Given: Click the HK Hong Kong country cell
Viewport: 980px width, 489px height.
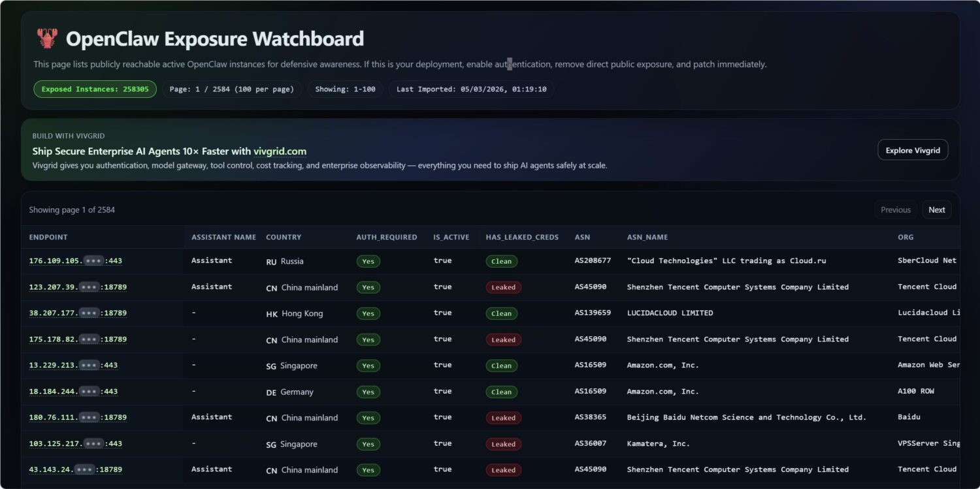Looking at the screenshot, I should 295,313.
